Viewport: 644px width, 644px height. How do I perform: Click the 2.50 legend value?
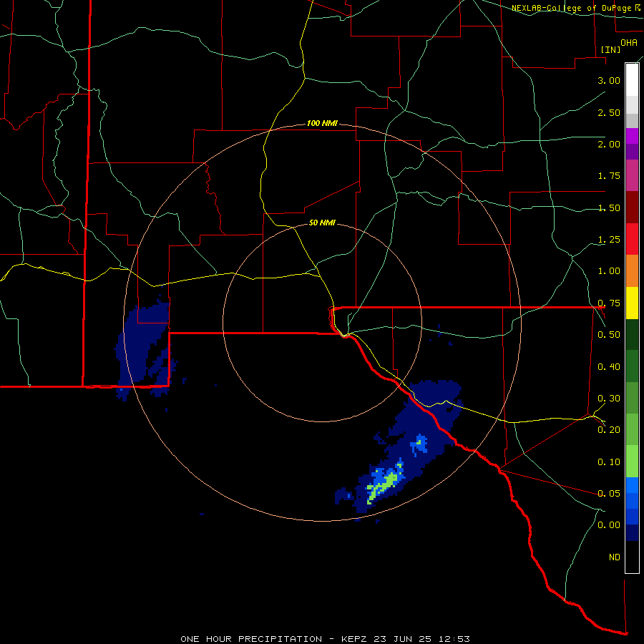pyautogui.click(x=609, y=112)
